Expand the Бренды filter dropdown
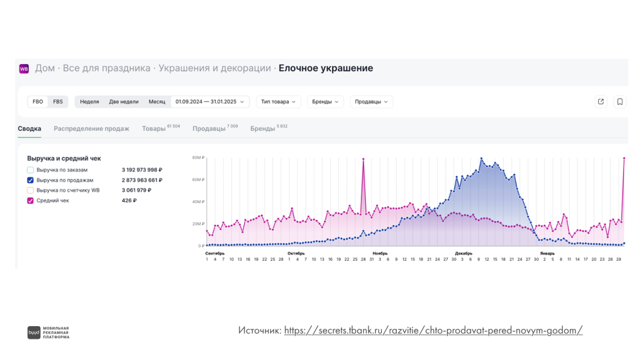Screen dimensions: 644x362 point(325,101)
